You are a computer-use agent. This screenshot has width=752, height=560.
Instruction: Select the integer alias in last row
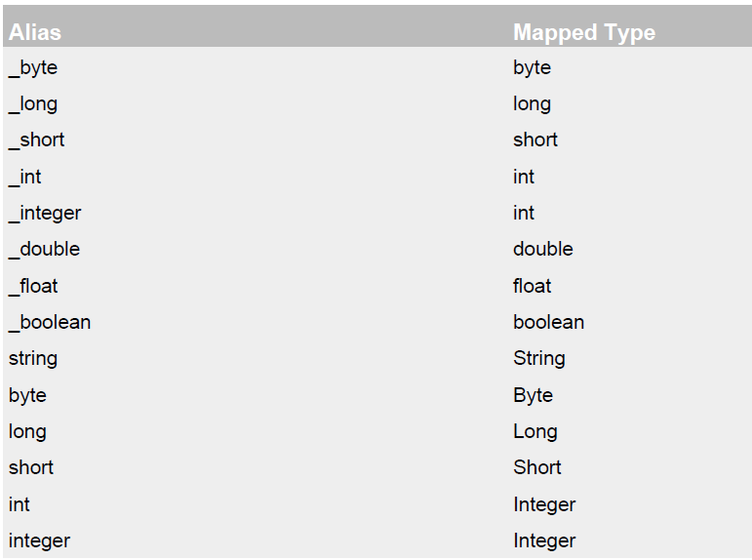(39, 541)
